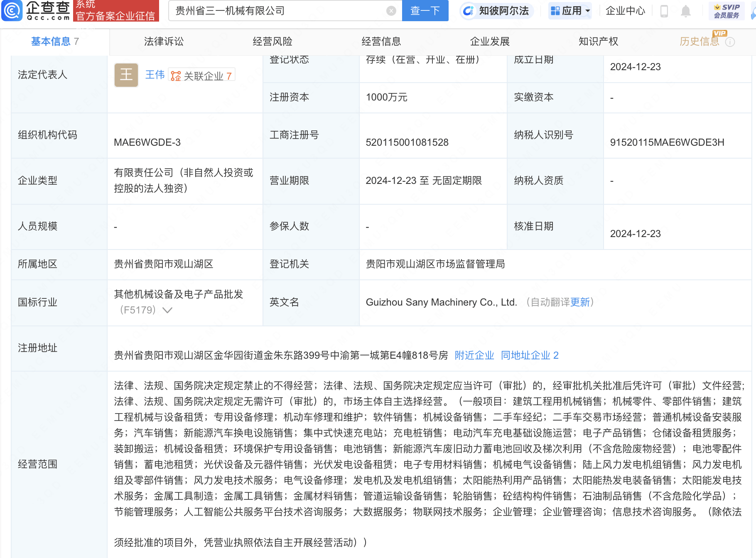Click the 企业类型 label
756x558 pixels.
(x=37, y=181)
